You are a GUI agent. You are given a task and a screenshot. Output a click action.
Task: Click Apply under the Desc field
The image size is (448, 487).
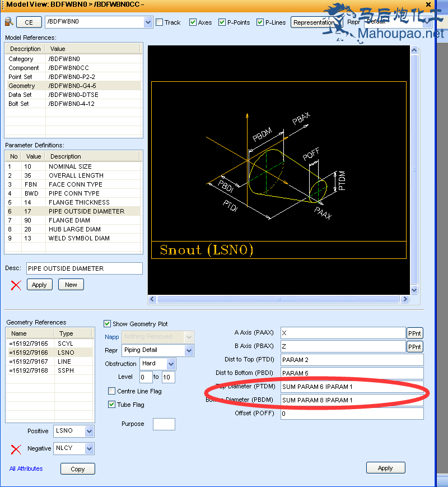click(39, 285)
